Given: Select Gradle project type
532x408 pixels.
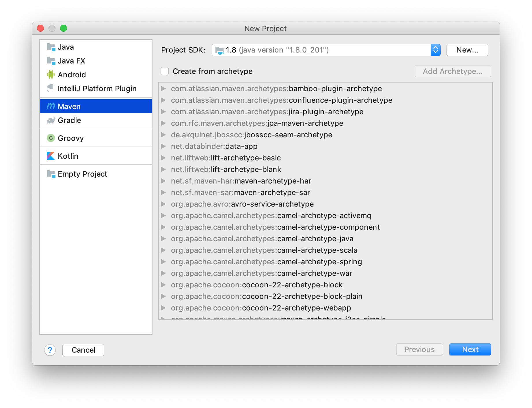Looking at the screenshot, I should pyautogui.click(x=96, y=120).
